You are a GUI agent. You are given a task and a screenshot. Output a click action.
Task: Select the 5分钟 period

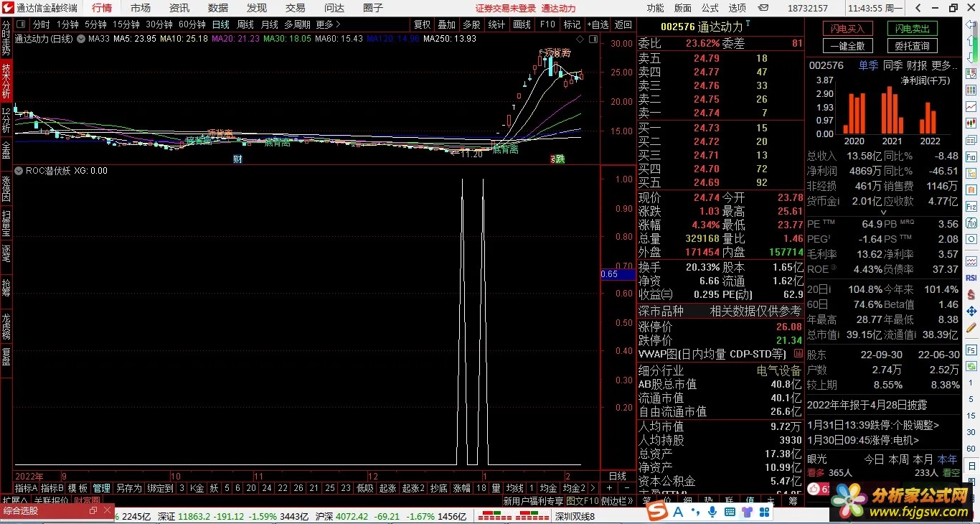click(95, 24)
